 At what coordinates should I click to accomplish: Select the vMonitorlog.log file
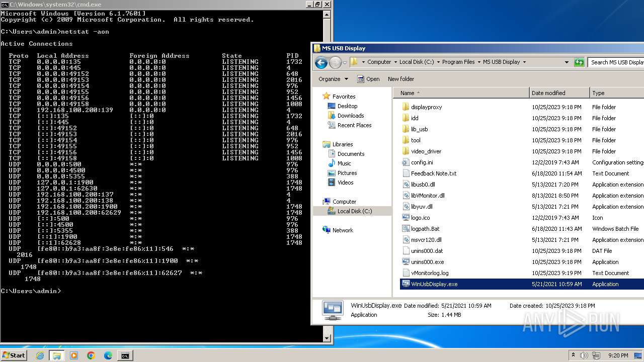430,273
